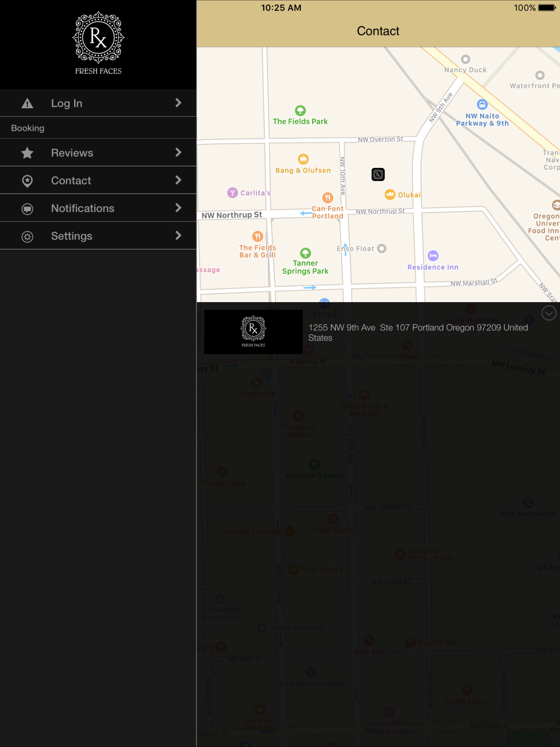The image size is (560, 747).
Task: Tap The Fields Bar & Grill restaurant marker
Action: tap(258, 236)
